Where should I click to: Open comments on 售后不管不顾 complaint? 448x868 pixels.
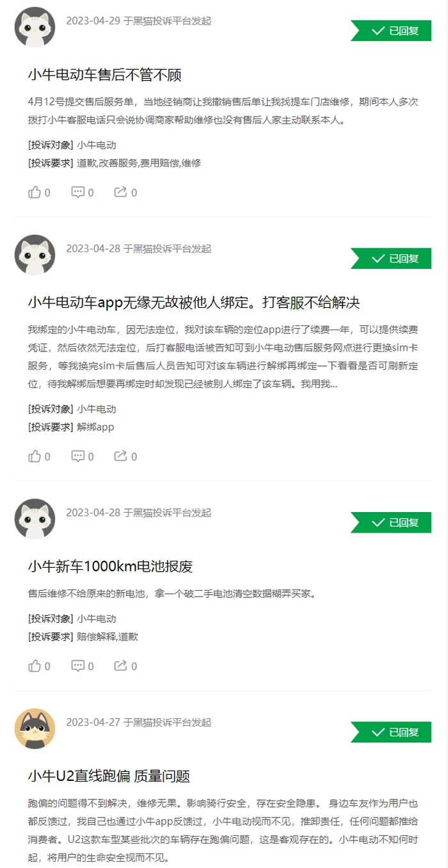pyautogui.click(x=82, y=192)
